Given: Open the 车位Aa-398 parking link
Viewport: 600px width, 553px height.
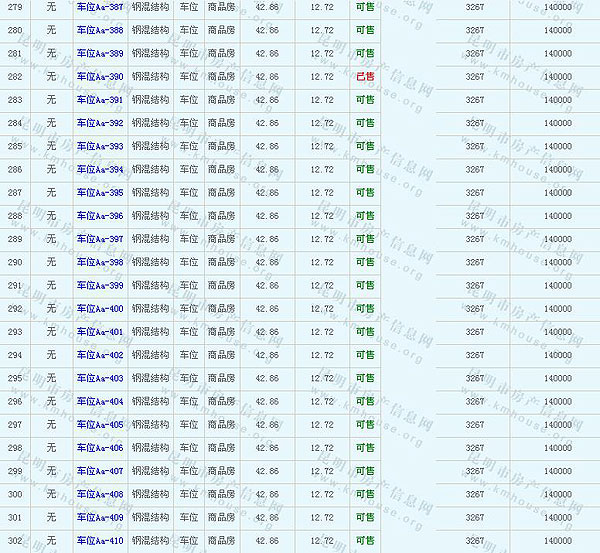Looking at the screenshot, I should pos(100,262).
